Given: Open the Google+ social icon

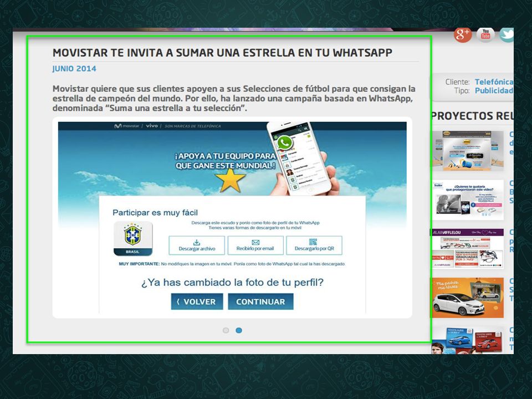Looking at the screenshot, I should [x=462, y=34].
